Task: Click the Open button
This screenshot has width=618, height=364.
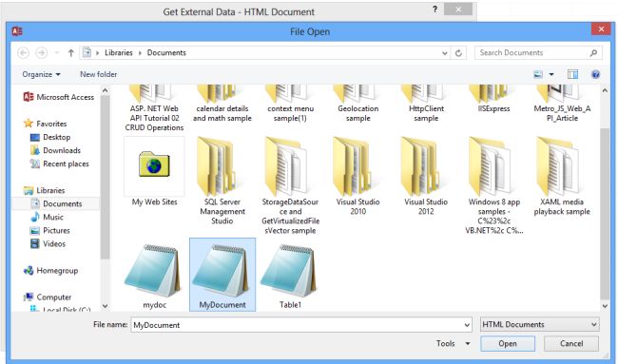Action: (508, 343)
